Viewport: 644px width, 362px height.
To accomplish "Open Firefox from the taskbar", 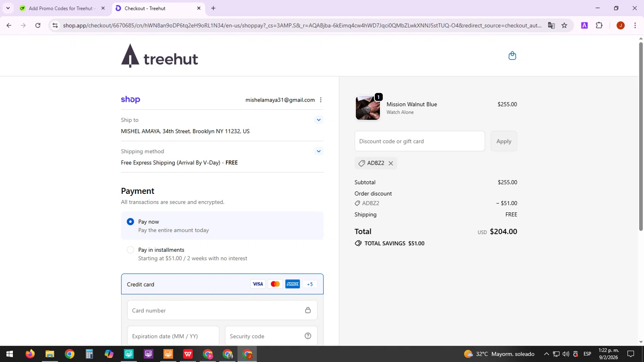I will (30, 354).
